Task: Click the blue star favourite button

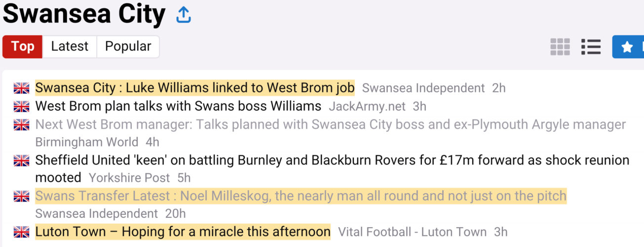Action: pos(628,47)
